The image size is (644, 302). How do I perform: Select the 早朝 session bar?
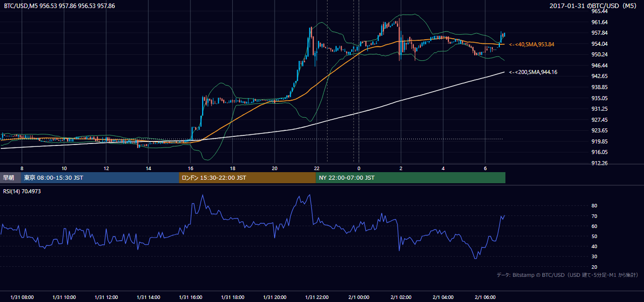click(x=10, y=178)
